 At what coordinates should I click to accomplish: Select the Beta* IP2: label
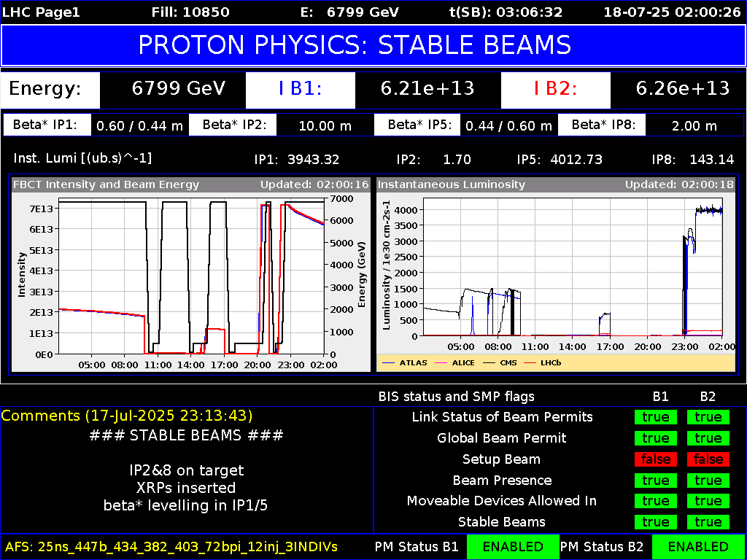(x=233, y=125)
